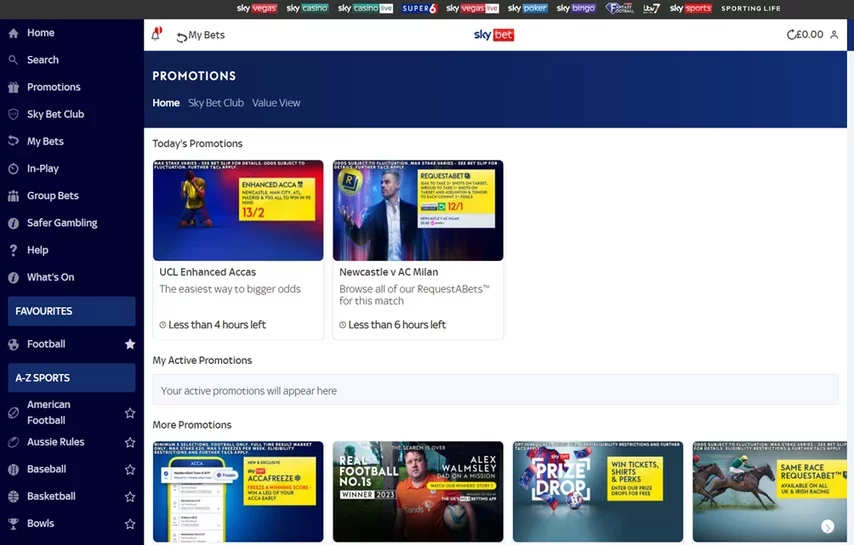This screenshot has height=545, width=854.
Task: Click the Home house icon in sidebar
Action: [14, 33]
